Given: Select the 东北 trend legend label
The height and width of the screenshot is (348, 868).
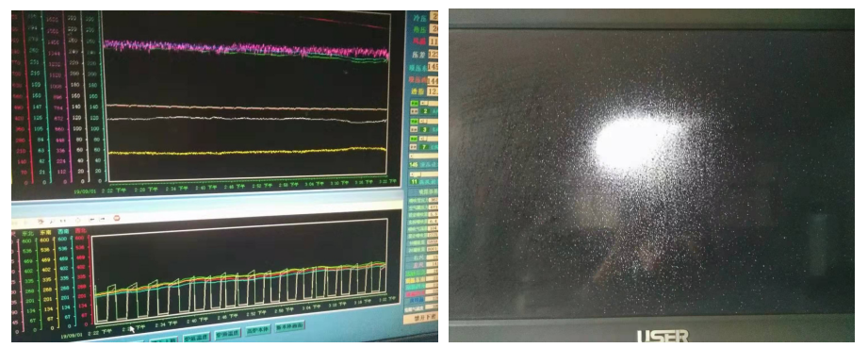Looking at the screenshot, I should click(27, 234).
